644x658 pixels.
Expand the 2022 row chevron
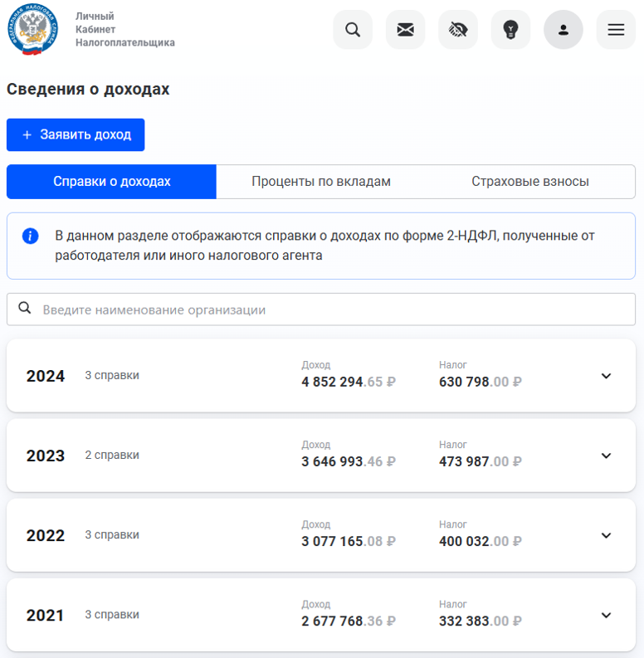click(606, 535)
